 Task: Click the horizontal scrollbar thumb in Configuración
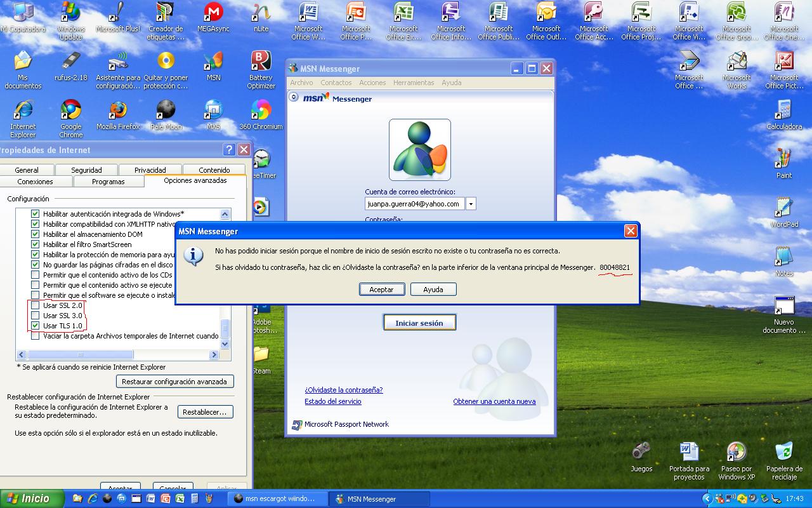click(80, 355)
